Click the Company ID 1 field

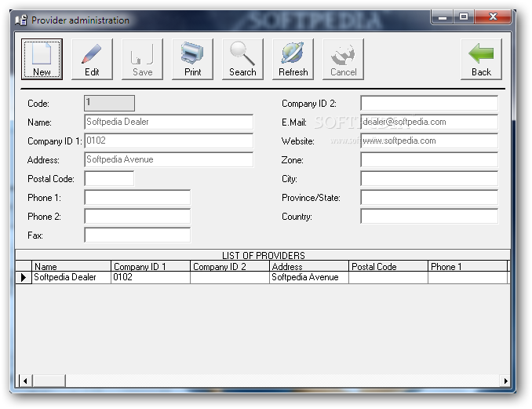click(169, 141)
